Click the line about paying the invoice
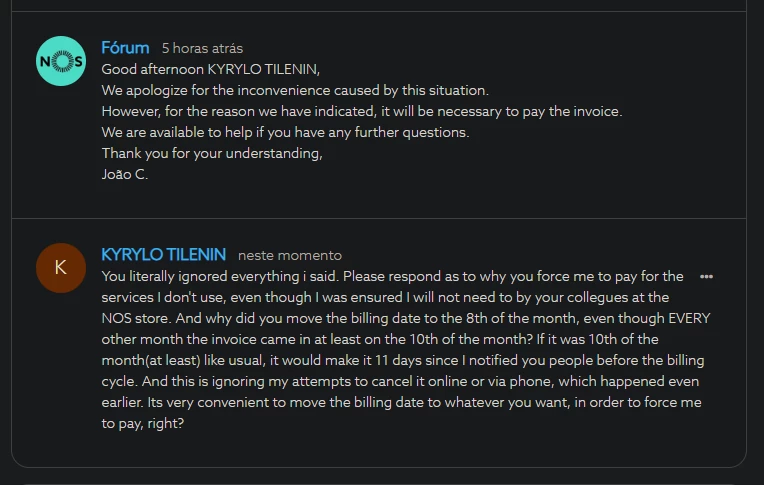The height and width of the screenshot is (485, 764). point(362,111)
